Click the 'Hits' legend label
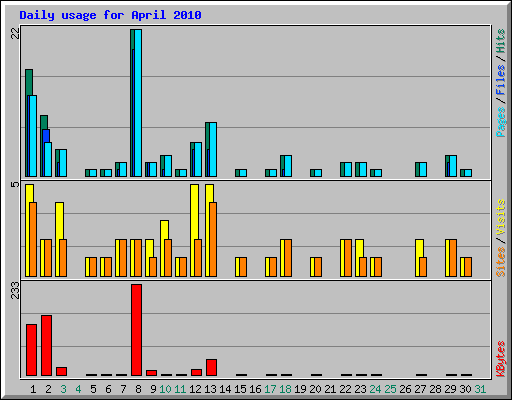Screen dimensions: 512x400 (500, 41)
